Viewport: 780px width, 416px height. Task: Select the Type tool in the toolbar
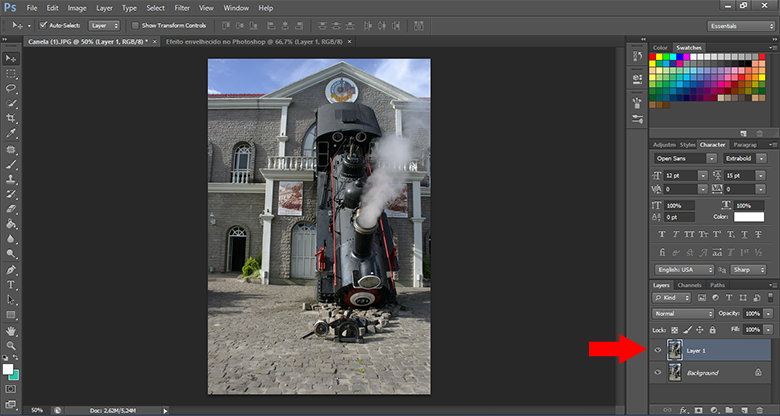11,284
